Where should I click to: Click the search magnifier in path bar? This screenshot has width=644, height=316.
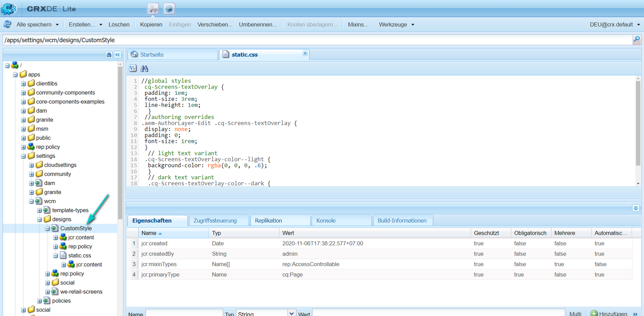click(636, 40)
